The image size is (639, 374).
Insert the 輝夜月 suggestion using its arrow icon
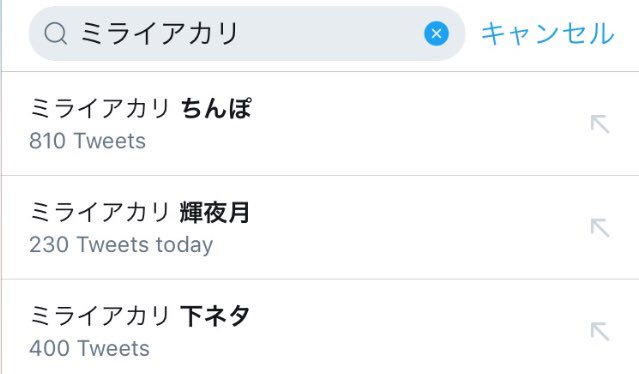[600, 228]
